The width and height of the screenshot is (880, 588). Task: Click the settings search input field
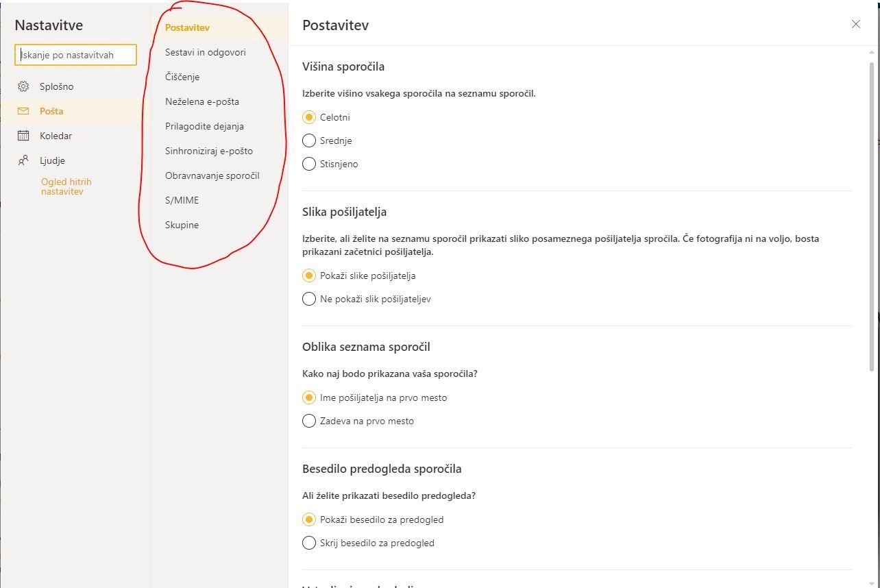tap(75, 55)
